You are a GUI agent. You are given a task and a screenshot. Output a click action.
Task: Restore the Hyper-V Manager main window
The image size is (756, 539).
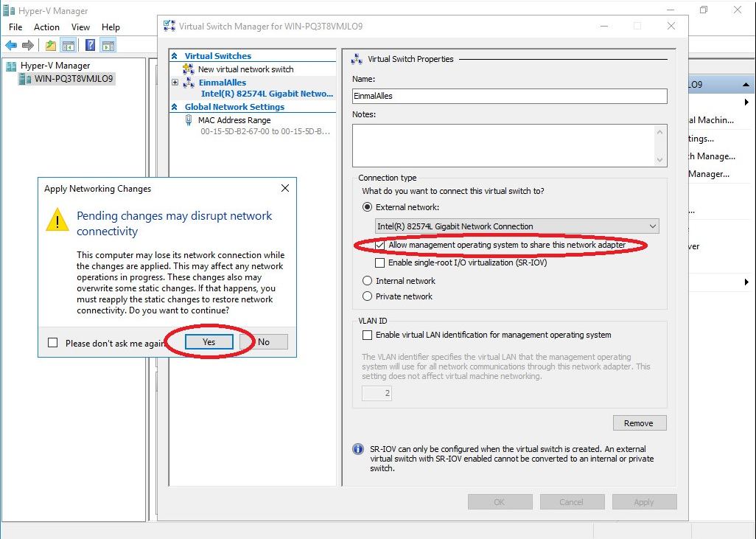[704, 10]
